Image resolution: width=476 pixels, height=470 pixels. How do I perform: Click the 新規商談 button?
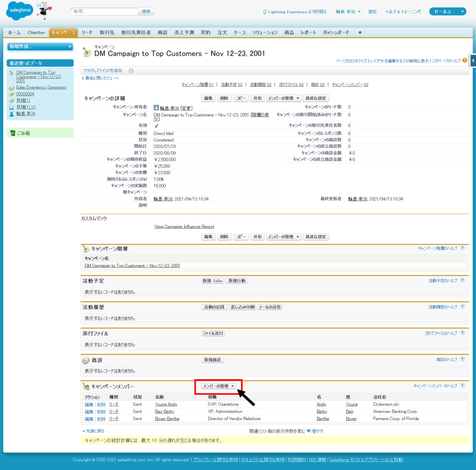[213, 360]
